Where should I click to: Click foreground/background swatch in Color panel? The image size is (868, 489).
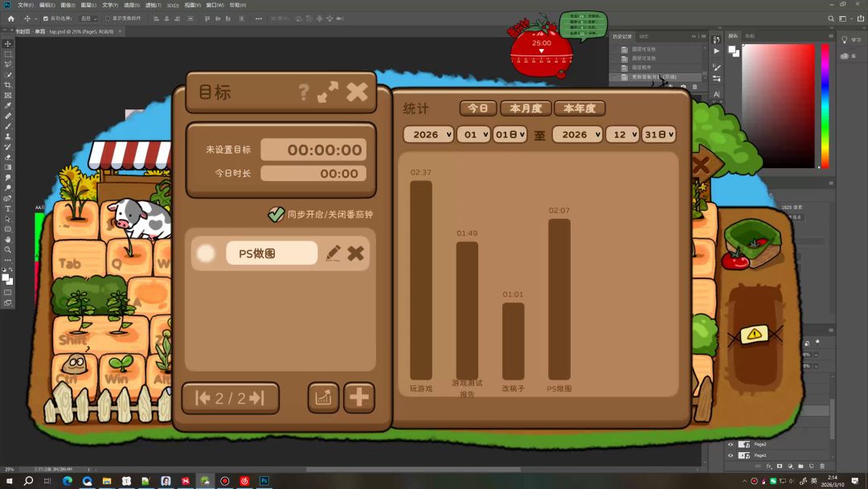coord(734,51)
